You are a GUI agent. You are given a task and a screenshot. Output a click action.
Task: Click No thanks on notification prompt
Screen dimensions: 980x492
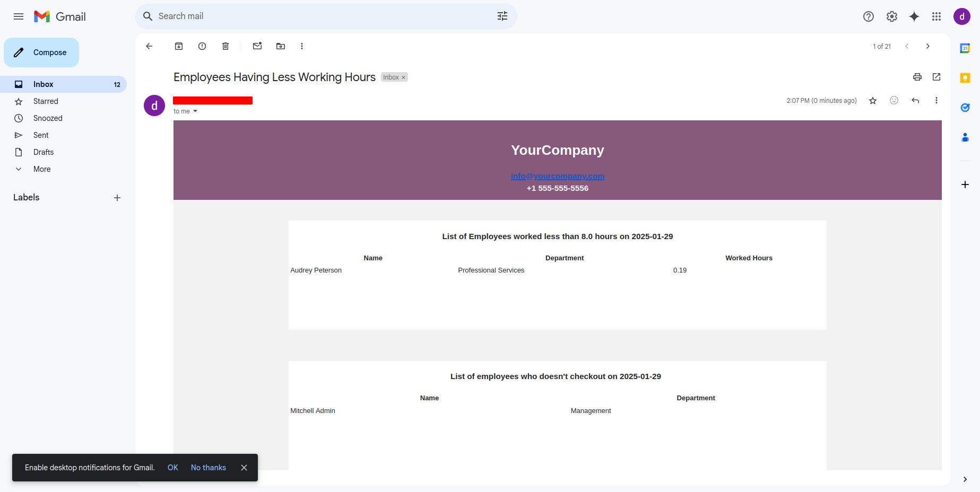(x=209, y=468)
